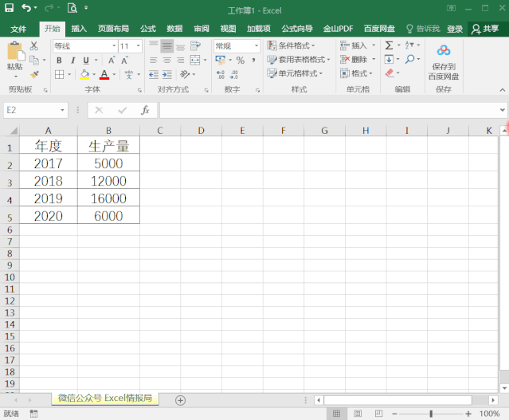Viewport: 509px width, 420px height.
Task: Select the Format Painter brush
Action: (34, 75)
